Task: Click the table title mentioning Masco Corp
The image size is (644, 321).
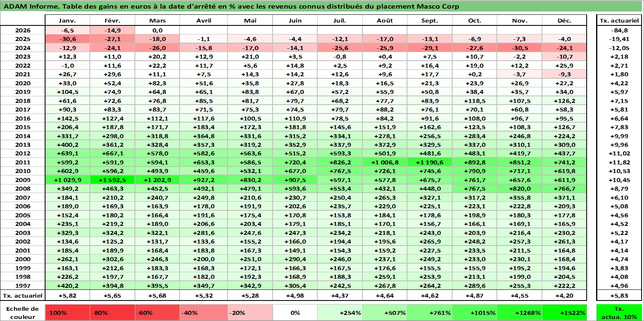Action: tap(231, 6)
